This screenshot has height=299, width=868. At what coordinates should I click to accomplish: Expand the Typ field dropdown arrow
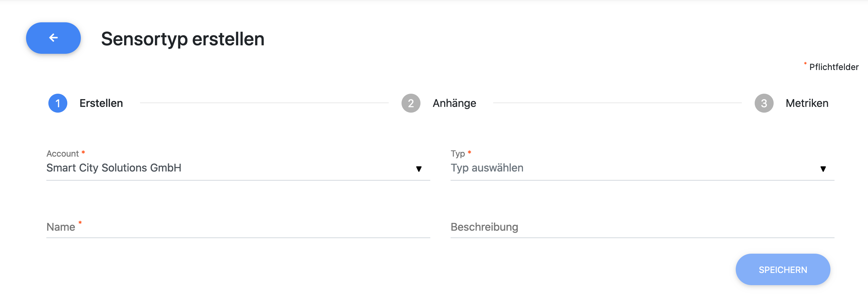(823, 169)
